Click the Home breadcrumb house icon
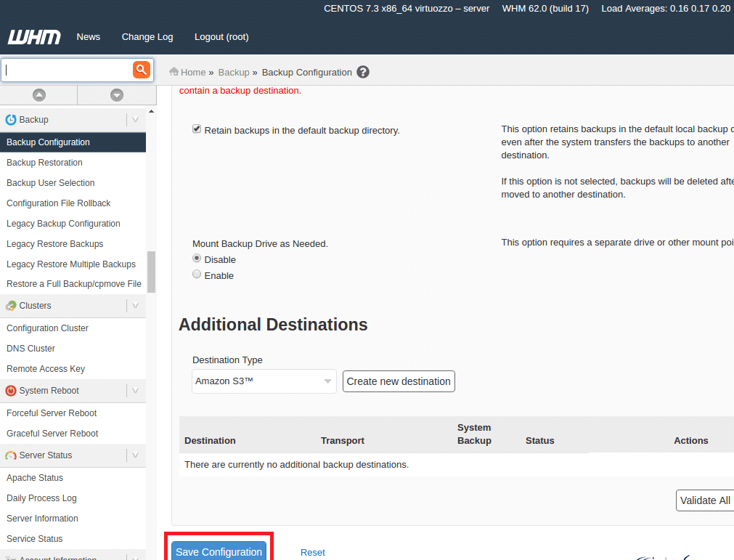This screenshot has width=734, height=560. (174, 72)
